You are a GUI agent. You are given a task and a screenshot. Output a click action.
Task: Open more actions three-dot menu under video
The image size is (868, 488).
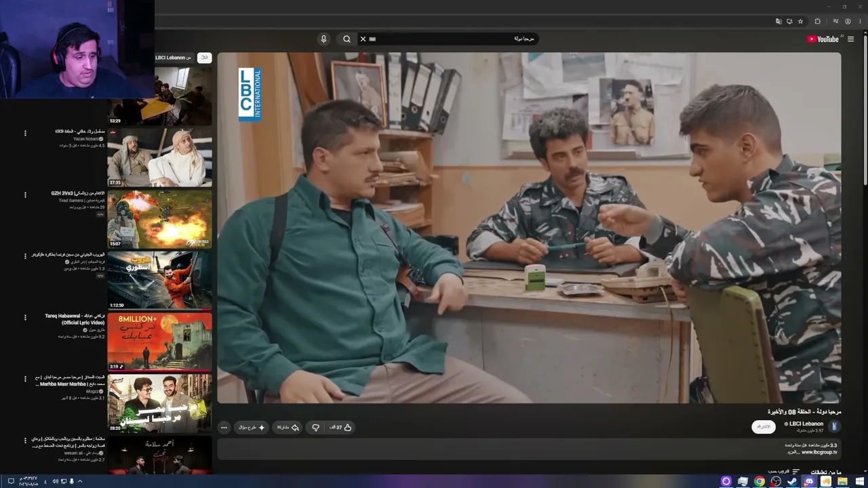(x=224, y=428)
